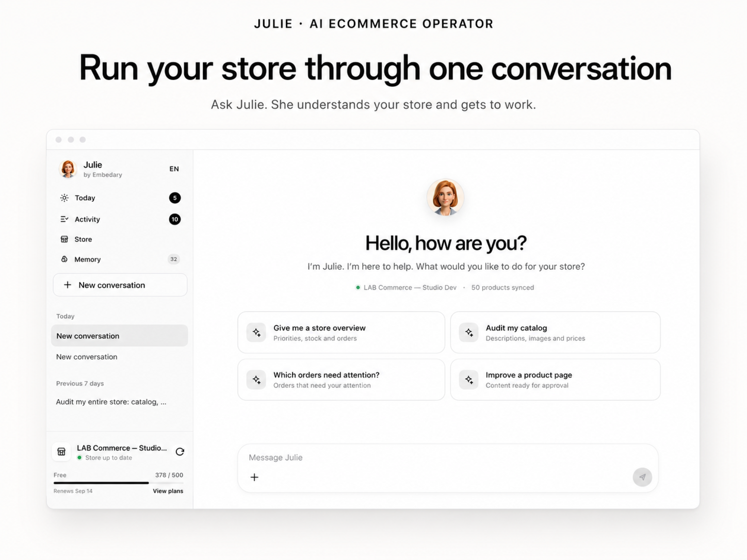Viewport: 747px width, 560px height.
Task: Open the Today sun icon
Action: (x=64, y=198)
